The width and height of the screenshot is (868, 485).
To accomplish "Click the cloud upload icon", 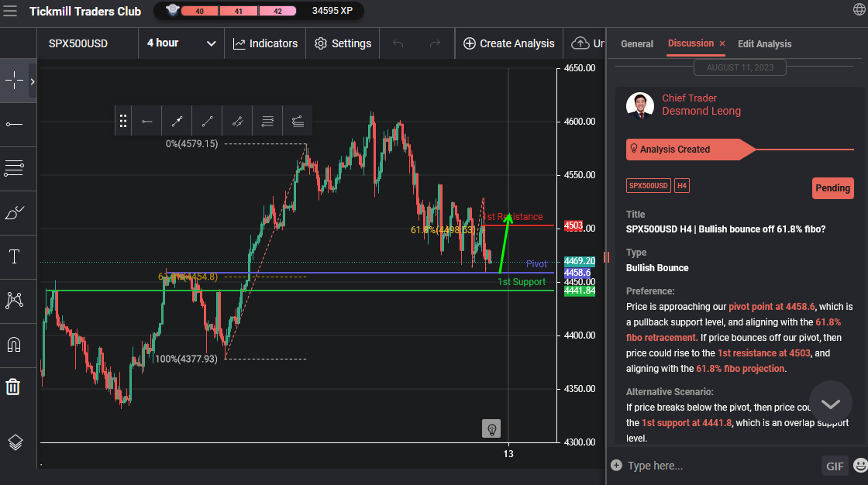I will tap(580, 43).
